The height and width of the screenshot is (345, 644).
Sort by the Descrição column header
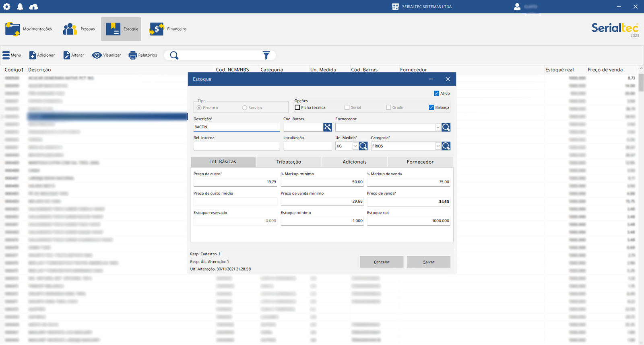[x=39, y=70]
